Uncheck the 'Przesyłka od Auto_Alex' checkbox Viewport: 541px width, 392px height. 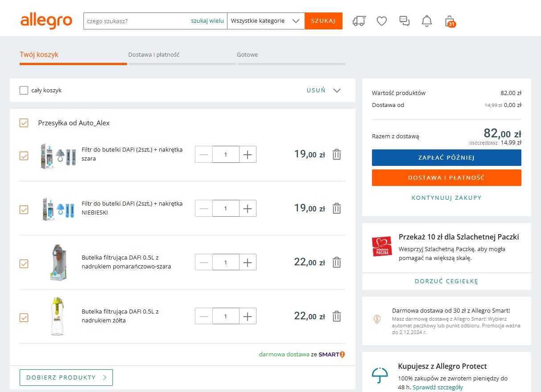point(24,123)
